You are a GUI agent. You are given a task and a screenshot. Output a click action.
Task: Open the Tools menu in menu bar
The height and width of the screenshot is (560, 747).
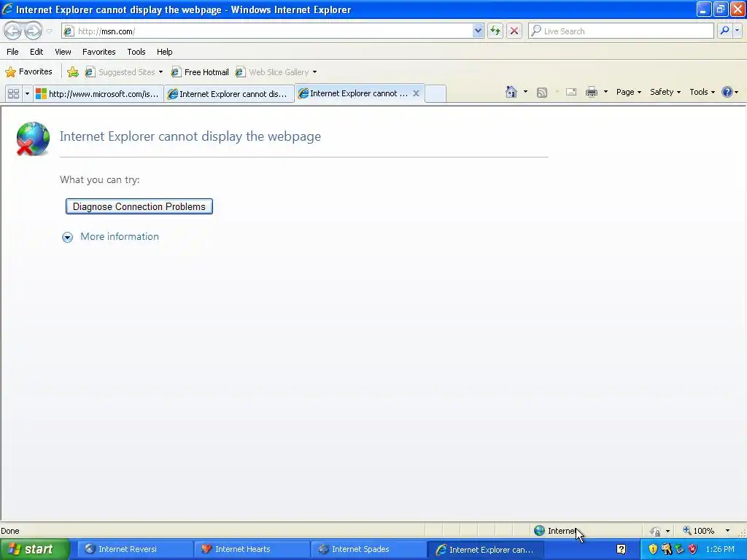point(136,52)
